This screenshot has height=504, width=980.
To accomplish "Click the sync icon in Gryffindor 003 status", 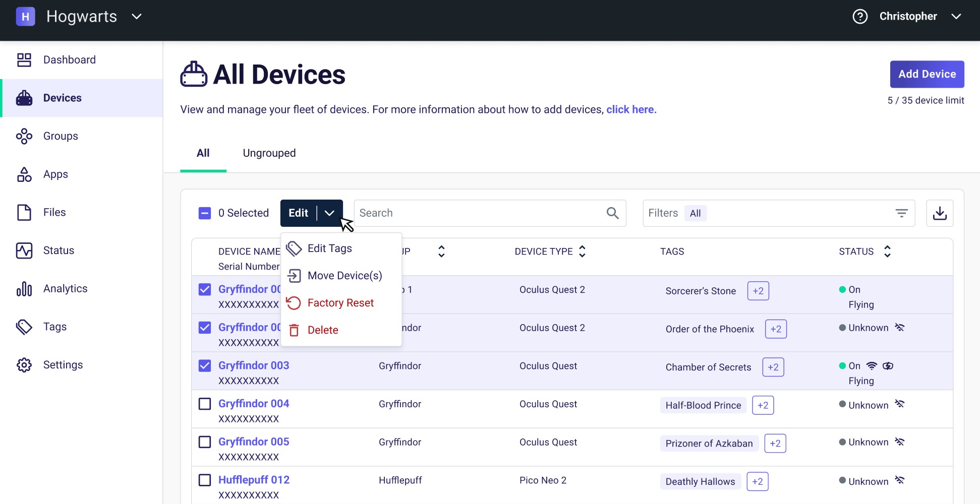I will tap(888, 366).
